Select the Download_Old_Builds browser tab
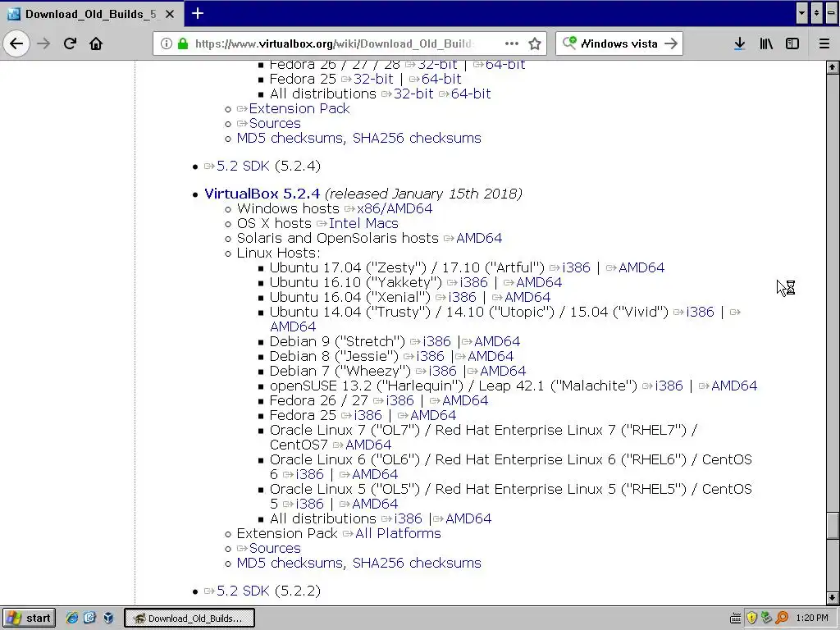 pos(91,14)
